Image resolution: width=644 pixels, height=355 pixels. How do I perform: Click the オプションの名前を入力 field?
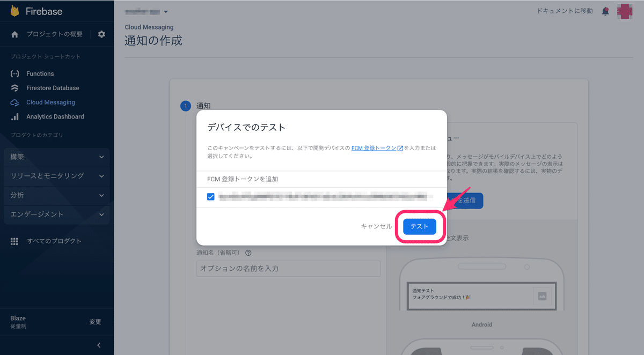point(289,268)
